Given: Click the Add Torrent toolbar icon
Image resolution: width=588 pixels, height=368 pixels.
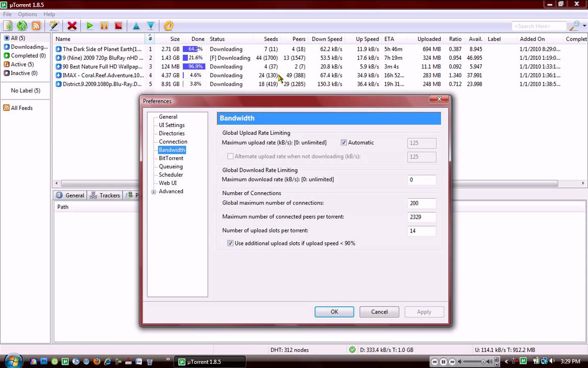Looking at the screenshot, I should tap(8, 26).
